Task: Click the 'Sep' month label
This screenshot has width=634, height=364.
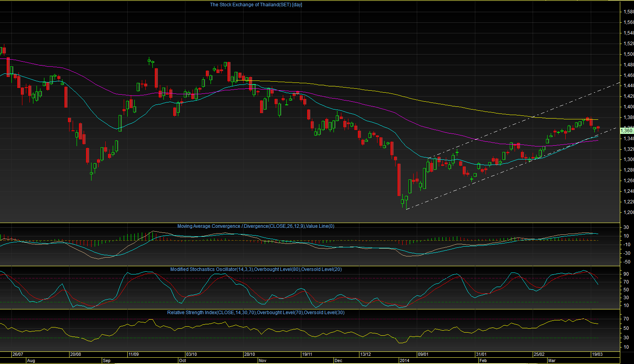Action: [x=106, y=360]
